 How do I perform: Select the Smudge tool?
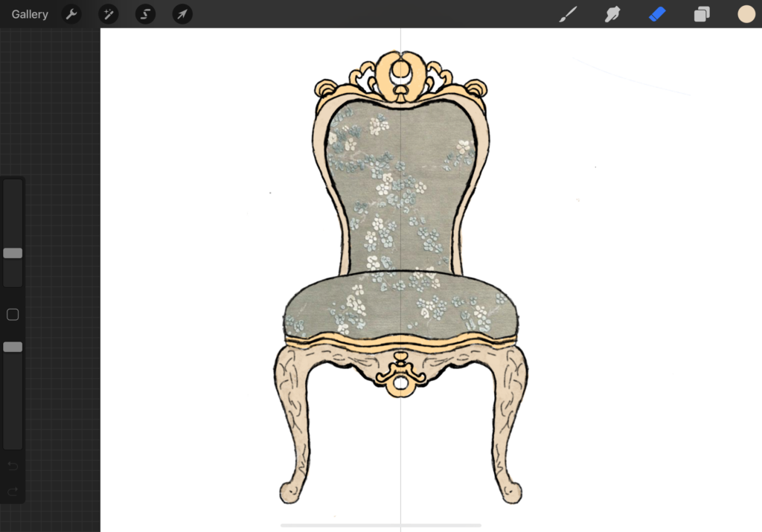pos(612,14)
